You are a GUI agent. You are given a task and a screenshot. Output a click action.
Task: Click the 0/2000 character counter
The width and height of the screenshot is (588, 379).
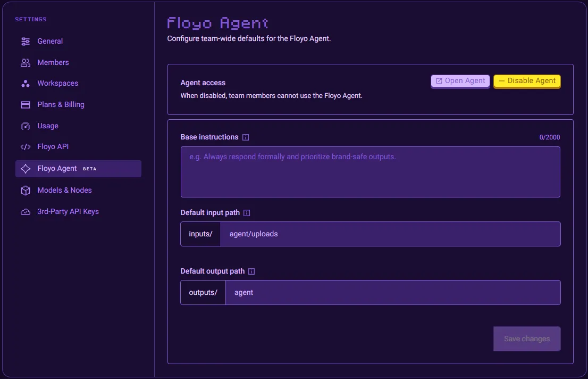[549, 137]
